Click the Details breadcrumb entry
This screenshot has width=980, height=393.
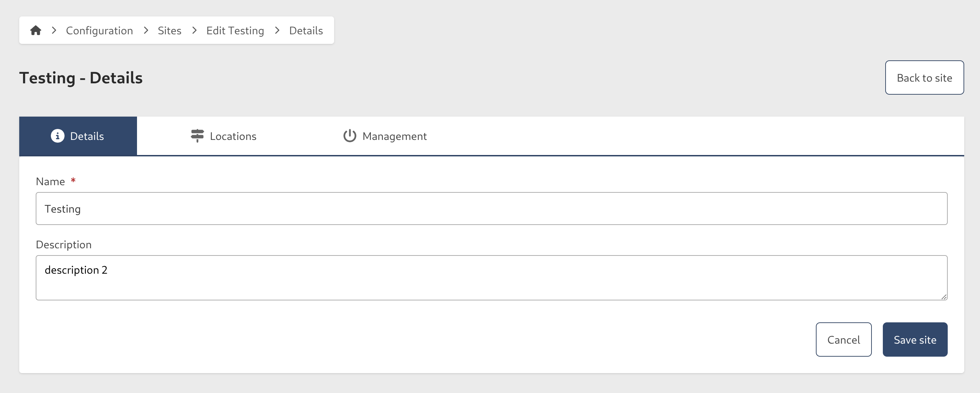tap(306, 31)
